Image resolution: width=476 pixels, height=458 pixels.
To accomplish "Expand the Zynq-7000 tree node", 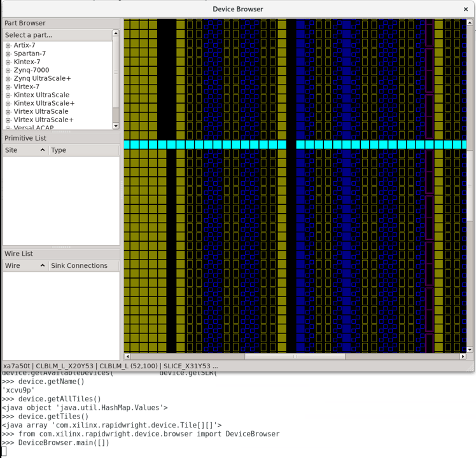I will tap(8, 71).
